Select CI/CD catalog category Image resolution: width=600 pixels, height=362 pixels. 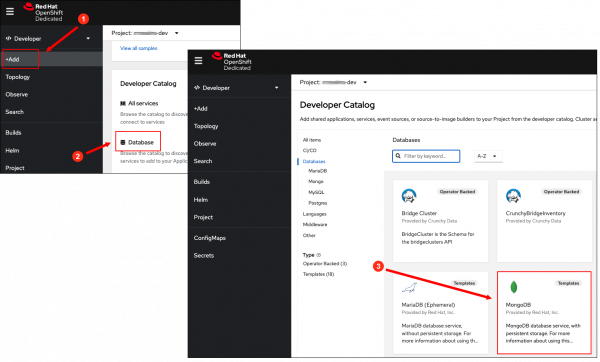point(310,150)
